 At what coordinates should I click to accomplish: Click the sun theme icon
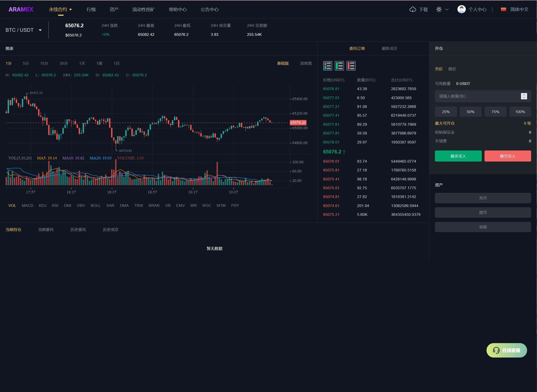(x=439, y=9)
